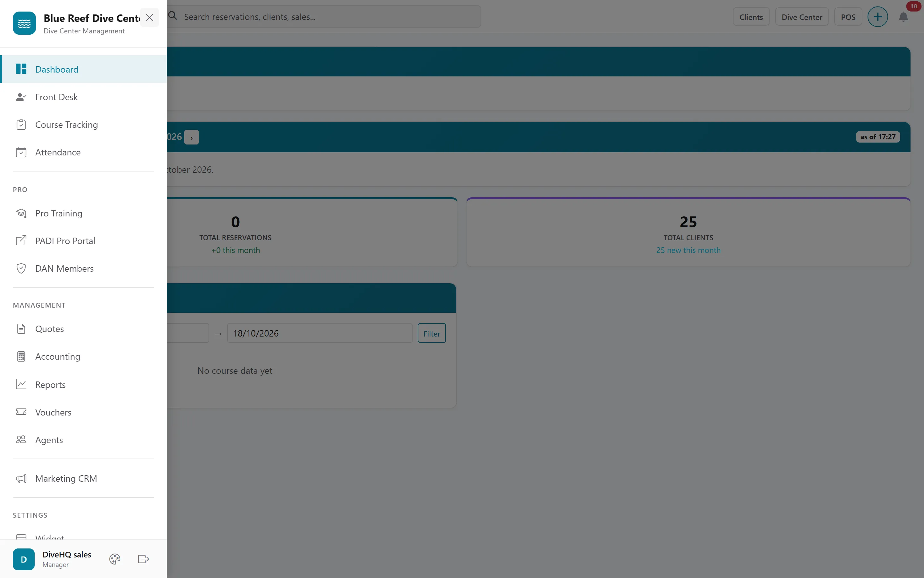924x578 pixels.
Task: Go to Course Tracking page
Action: [83, 125]
